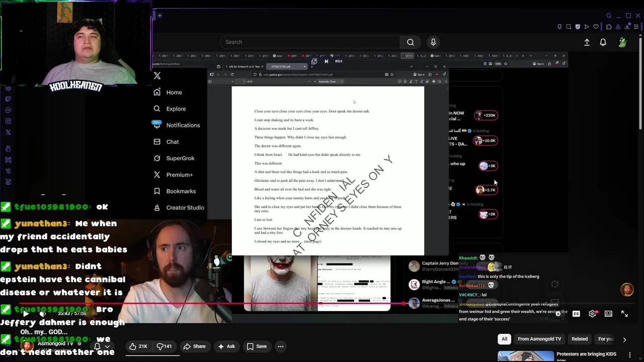Viewport: 644px width, 362px height.
Task: Start voice search with the microphone
Action: 433,42
